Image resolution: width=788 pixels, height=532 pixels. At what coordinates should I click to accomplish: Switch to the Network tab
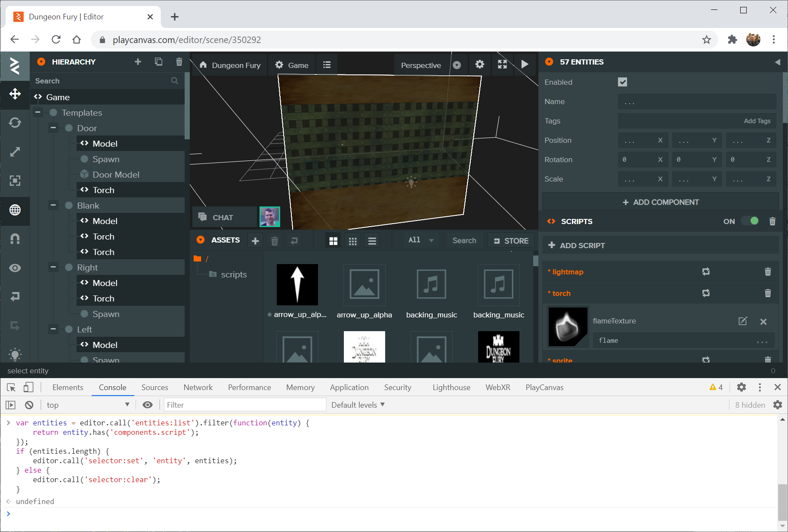[x=198, y=387]
